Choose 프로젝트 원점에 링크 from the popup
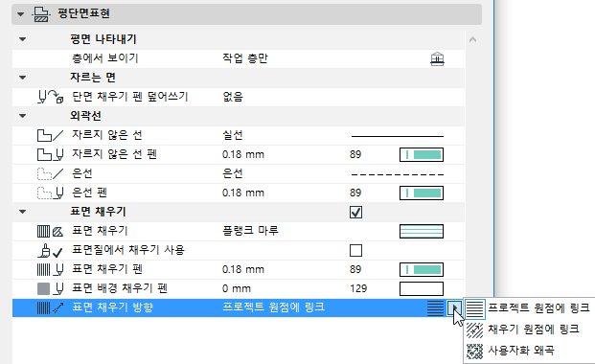The width and height of the screenshot is (595, 364). (x=528, y=308)
